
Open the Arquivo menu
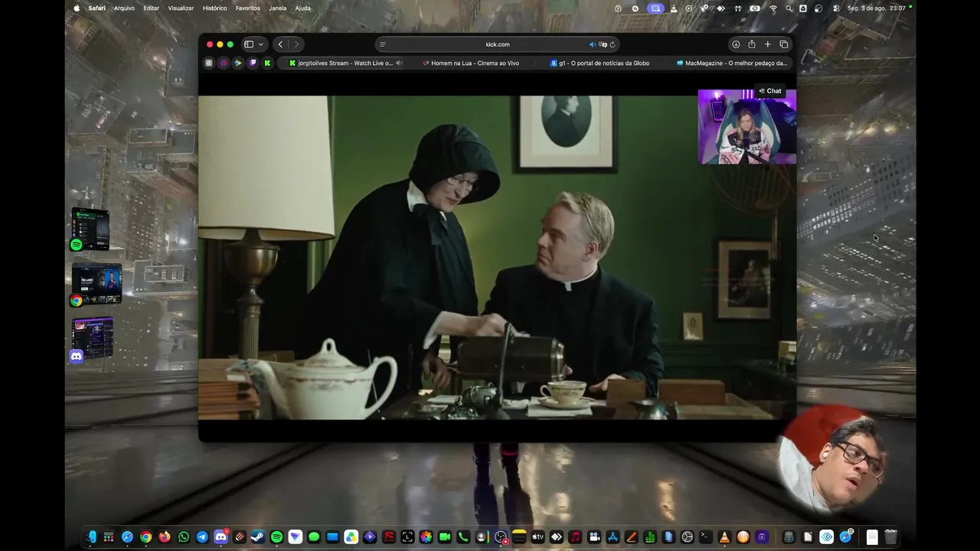[124, 8]
